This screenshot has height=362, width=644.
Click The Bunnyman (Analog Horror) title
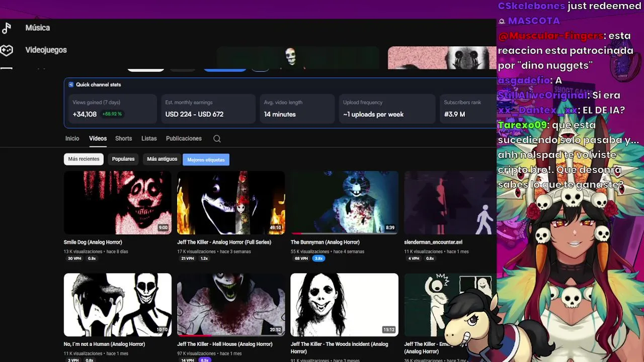point(325,242)
